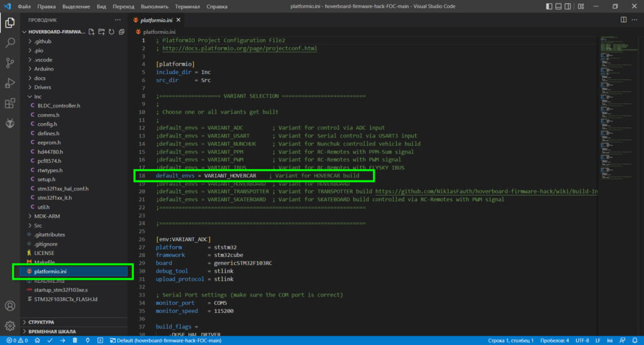Screen dimensions: 644x345
Task: Open editor more actions ellipsis
Action: tap(634, 19)
